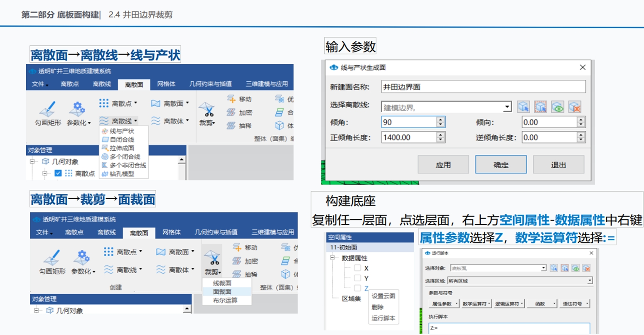This screenshot has height=335, width=644.
Task: Click the 勾画矩形 tool in top ribbon
Action: [x=48, y=110]
